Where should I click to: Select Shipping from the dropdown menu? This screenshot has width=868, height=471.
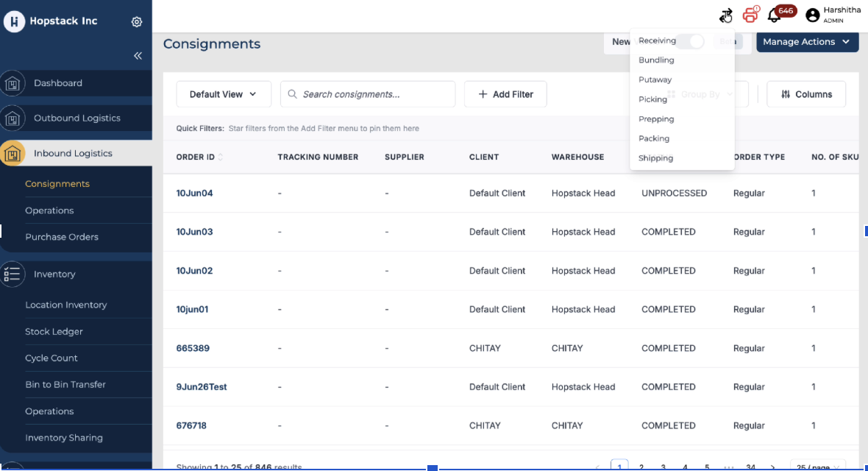[655, 158]
